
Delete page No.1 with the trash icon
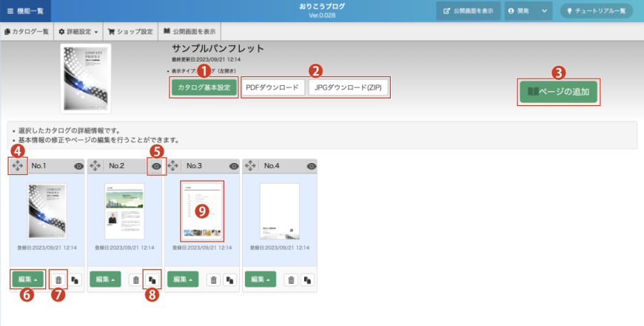click(x=59, y=279)
